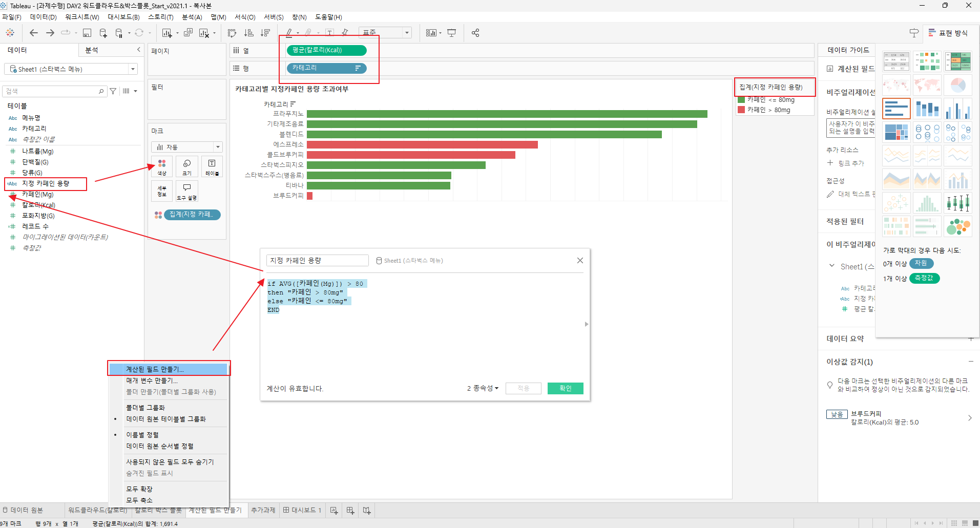Click the 표현 방식 Show Me button
980x528 pixels.
tap(948, 33)
